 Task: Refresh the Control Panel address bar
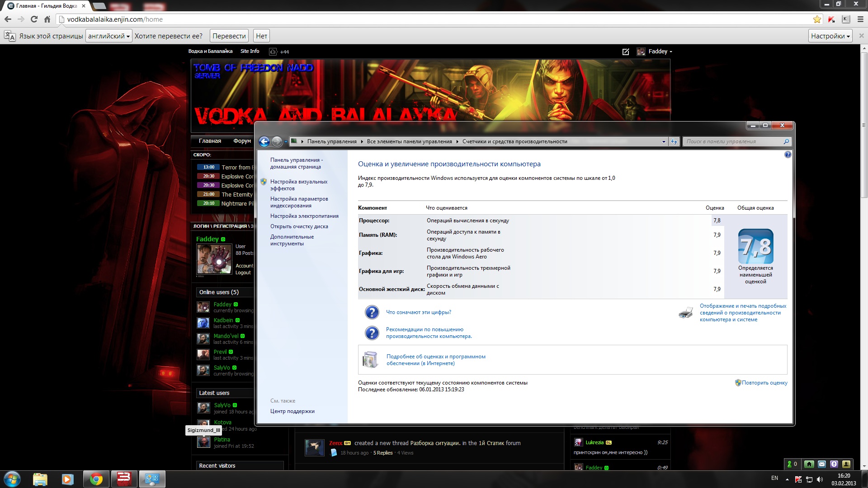pyautogui.click(x=674, y=141)
